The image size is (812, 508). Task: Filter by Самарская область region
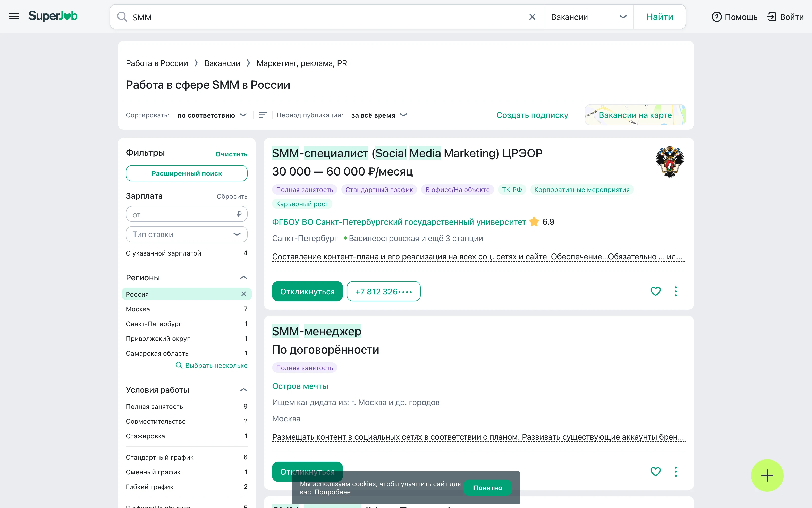click(187, 353)
